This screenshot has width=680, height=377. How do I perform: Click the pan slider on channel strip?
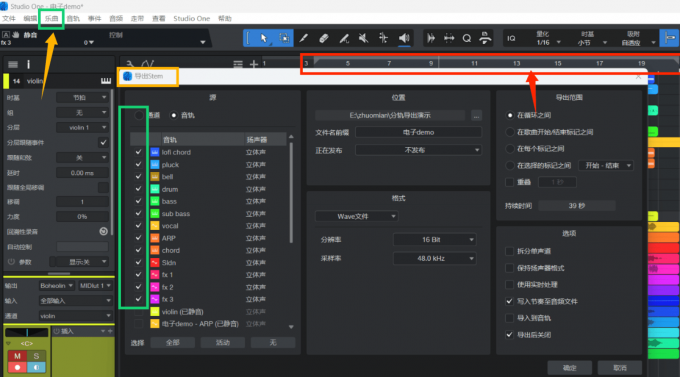pyautogui.click(x=27, y=333)
